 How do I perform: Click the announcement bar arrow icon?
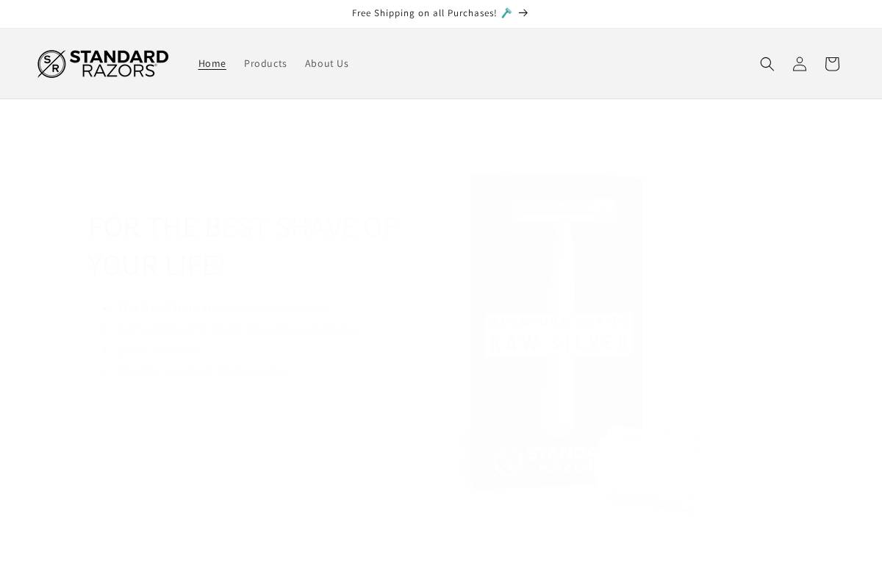(523, 13)
